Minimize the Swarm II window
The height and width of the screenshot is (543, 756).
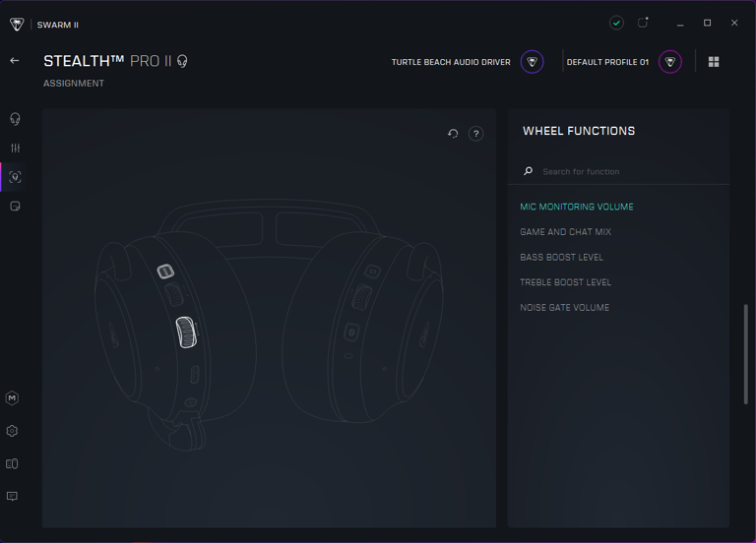(680, 24)
